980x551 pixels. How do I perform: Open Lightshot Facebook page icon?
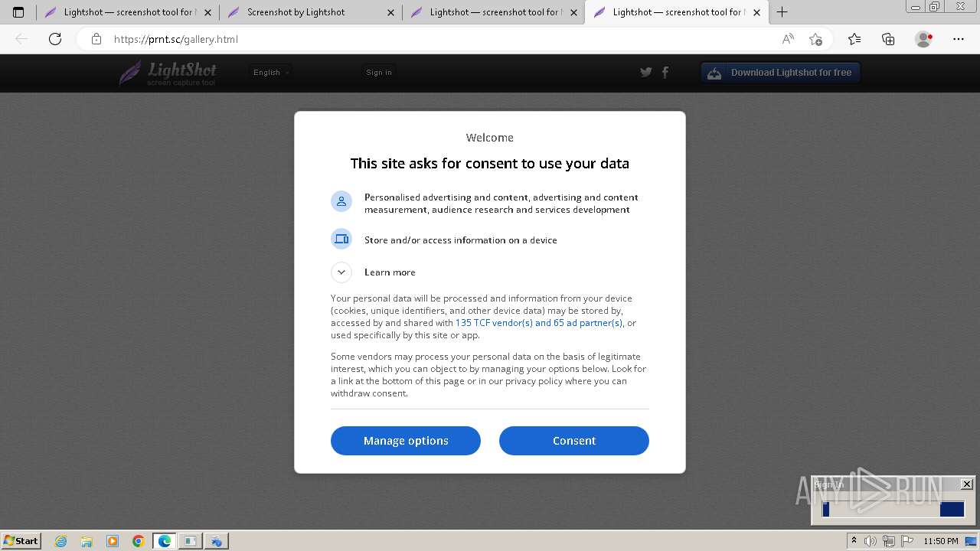click(x=665, y=72)
